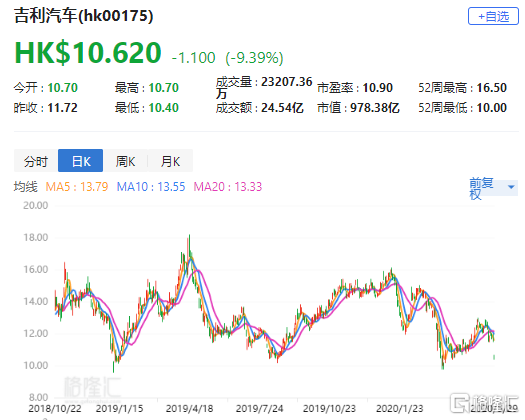Click the 均线 label
Viewport: 525px width, 420px height.
point(25,187)
